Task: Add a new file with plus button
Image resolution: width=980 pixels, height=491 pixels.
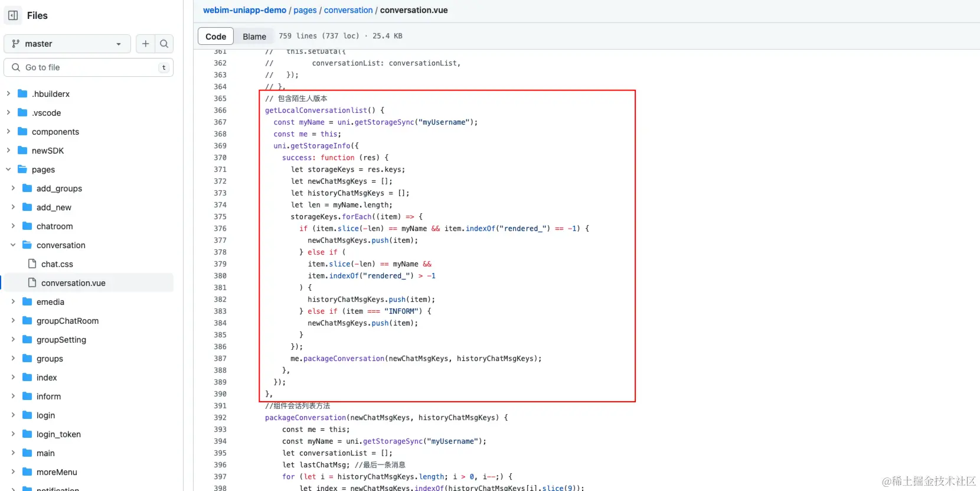Action: pos(145,44)
